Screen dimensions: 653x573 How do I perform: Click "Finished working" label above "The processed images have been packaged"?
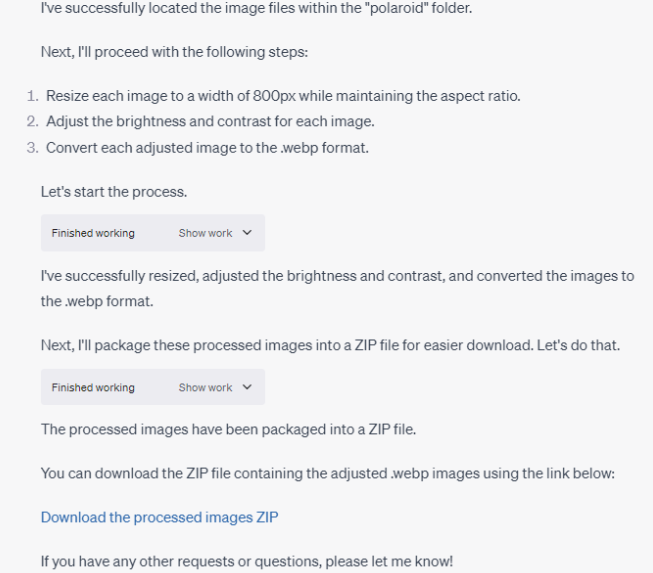[93, 387]
